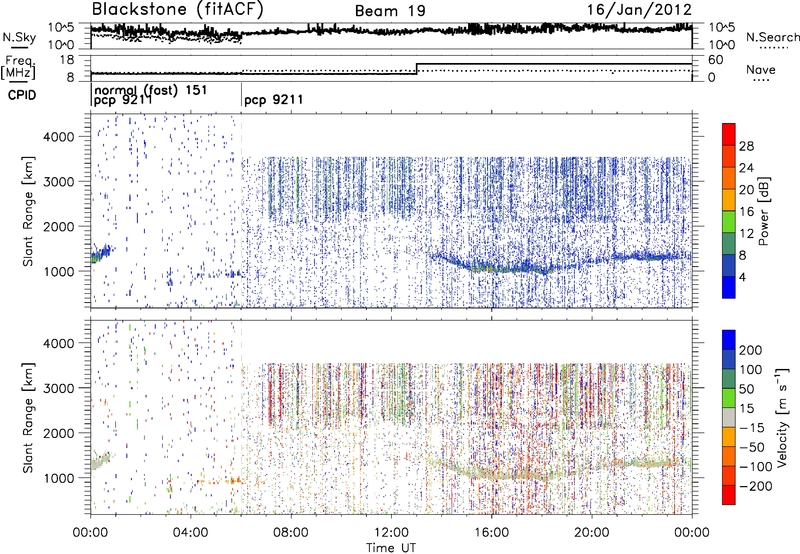The height and width of the screenshot is (554, 800).
Task: Select the bright blue bottom Power colorbar segment
Action: coord(729,288)
